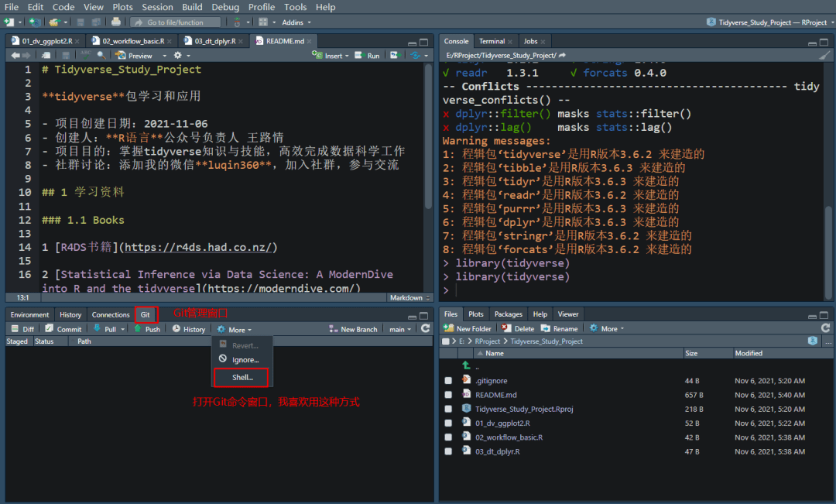The width and height of the screenshot is (836, 504).
Task: Click the Run button in editor
Action: click(x=368, y=56)
